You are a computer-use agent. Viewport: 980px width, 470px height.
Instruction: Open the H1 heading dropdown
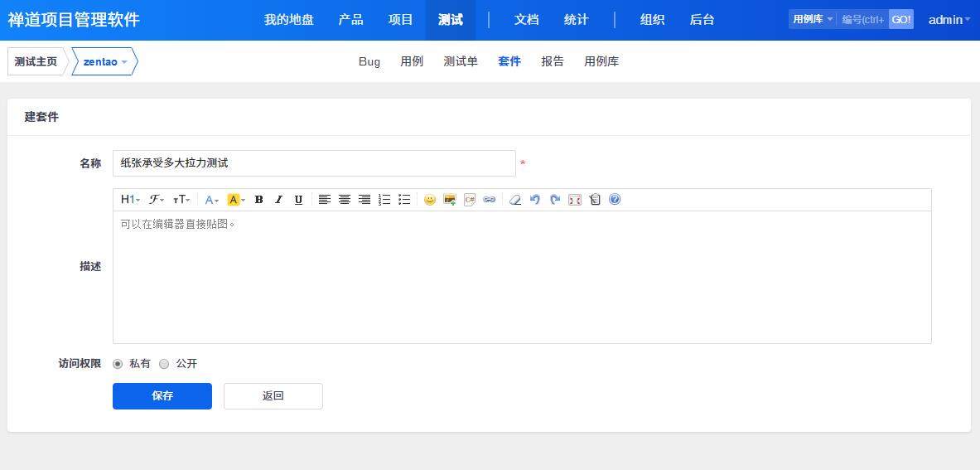point(130,200)
